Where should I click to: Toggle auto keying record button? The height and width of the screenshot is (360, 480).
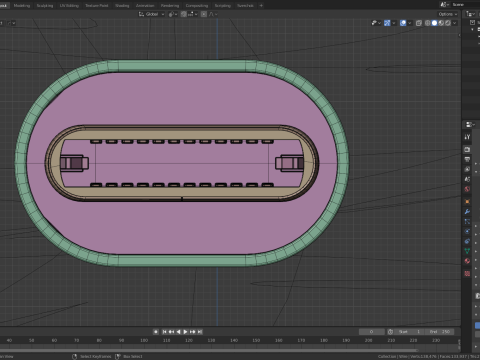156,332
